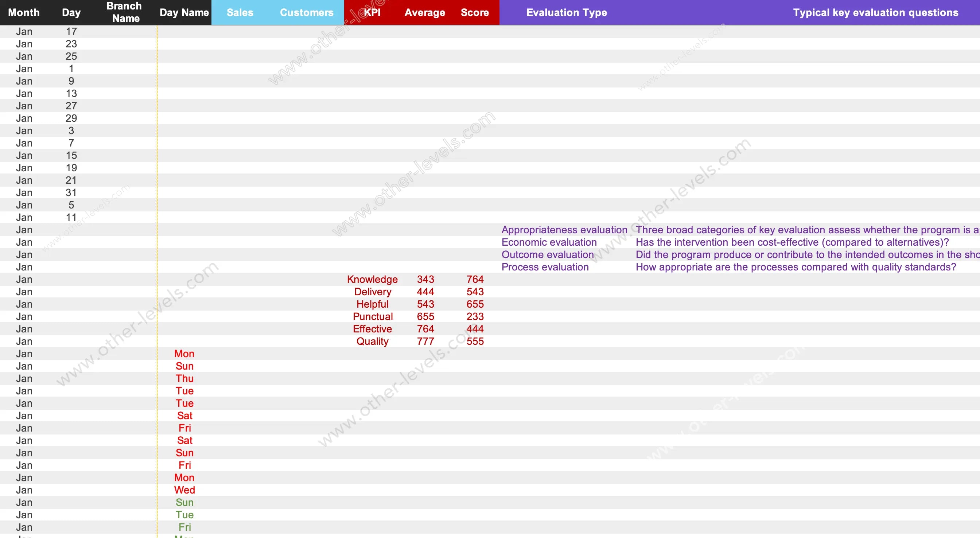Click the Month column header
Image resolution: width=980 pixels, height=538 pixels.
coord(24,12)
